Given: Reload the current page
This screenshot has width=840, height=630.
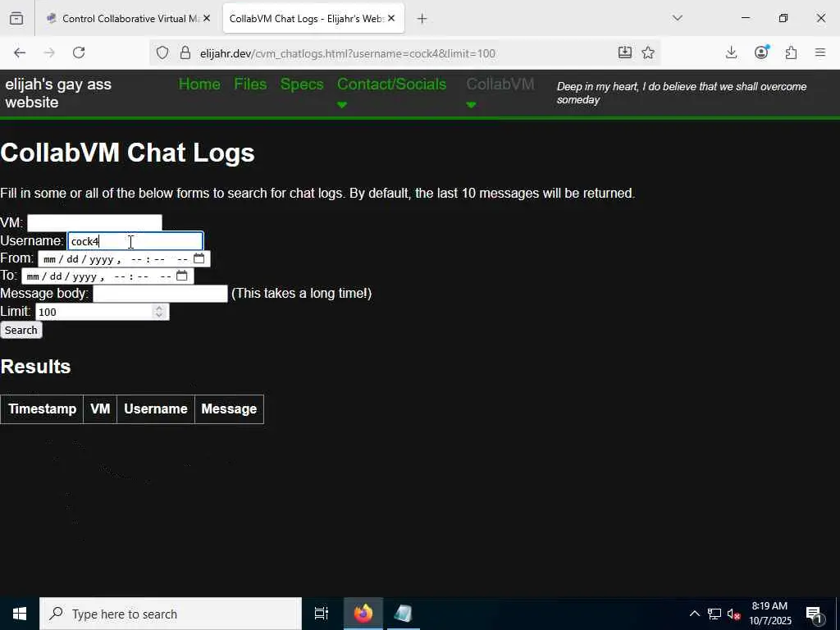Looking at the screenshot, I should [x=79, y=52].
